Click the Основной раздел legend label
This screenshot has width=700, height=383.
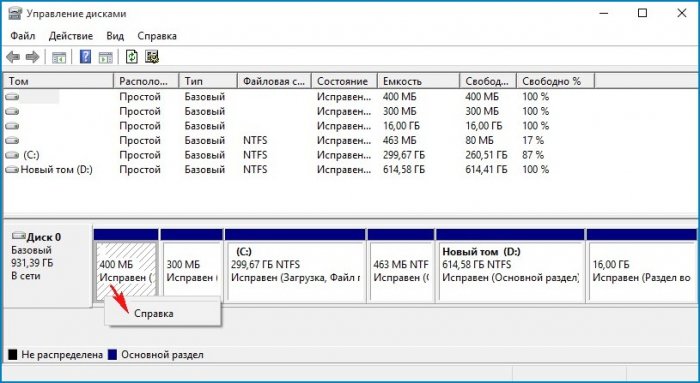(x=162, y=355)
